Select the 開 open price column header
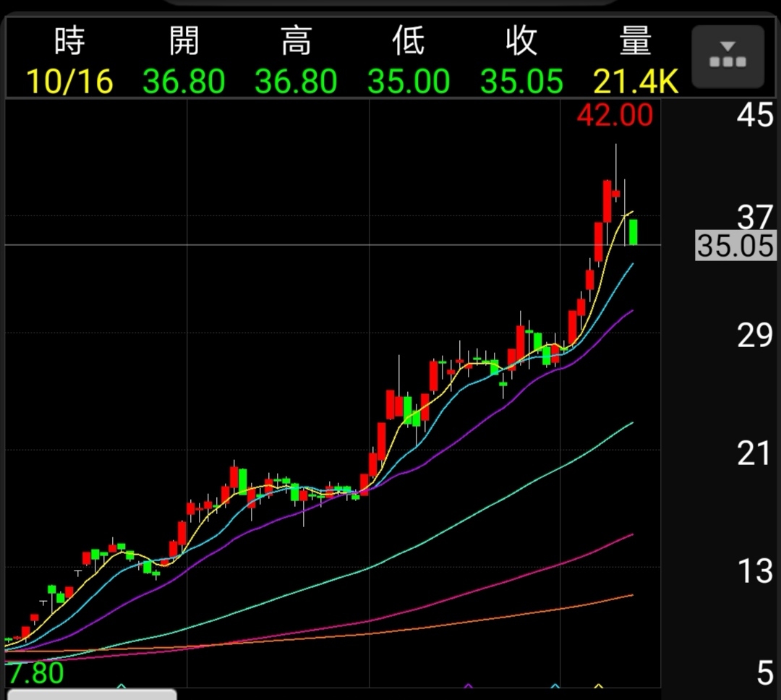The height and width of the screenshot is (700, 781). click(x=184, y=42)
